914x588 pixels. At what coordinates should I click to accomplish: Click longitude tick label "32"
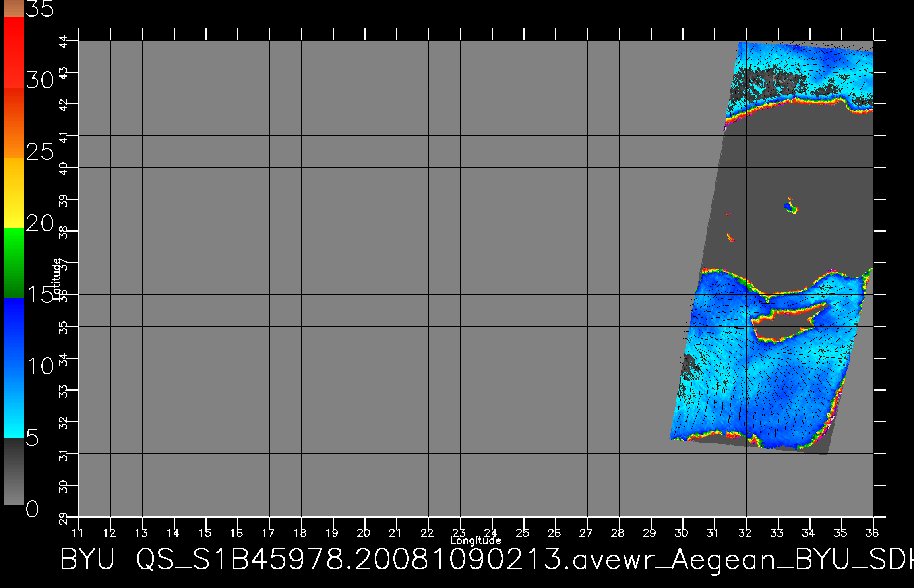[745, 533]
